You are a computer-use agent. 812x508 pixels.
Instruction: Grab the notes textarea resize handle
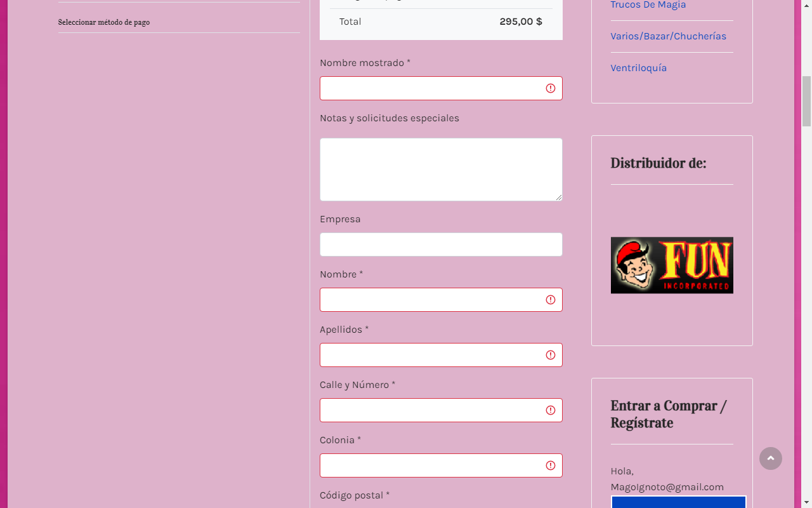[559, 197]
